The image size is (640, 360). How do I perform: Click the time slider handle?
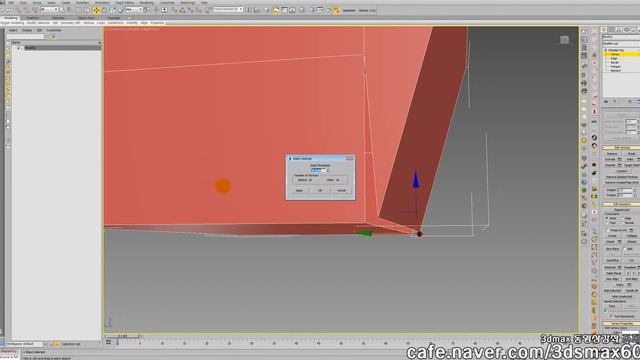pyautogui.click(x=122, y=336)
